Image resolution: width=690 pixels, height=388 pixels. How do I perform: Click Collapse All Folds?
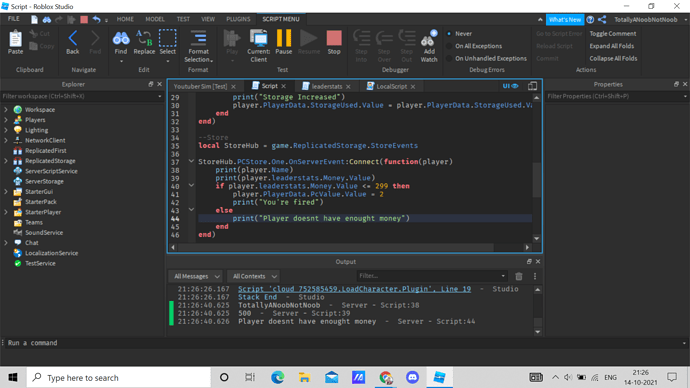click(613, 58)
